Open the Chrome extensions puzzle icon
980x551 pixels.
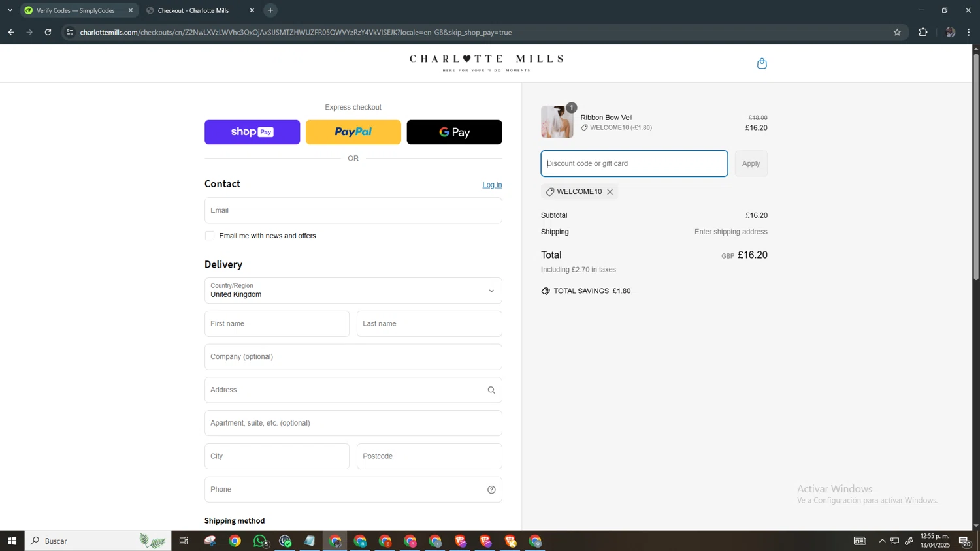click(x=923, y=32)
